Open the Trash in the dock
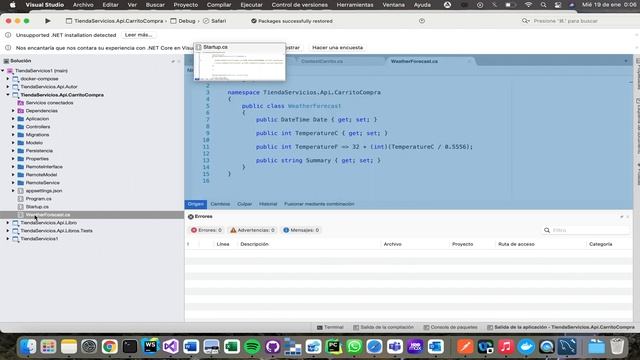640x360 pixels. coord(617,347)
